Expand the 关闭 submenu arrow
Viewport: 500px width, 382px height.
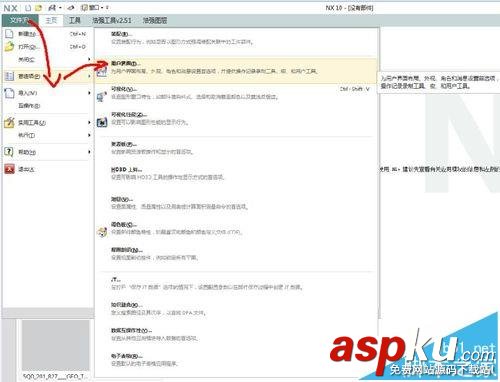89,59
